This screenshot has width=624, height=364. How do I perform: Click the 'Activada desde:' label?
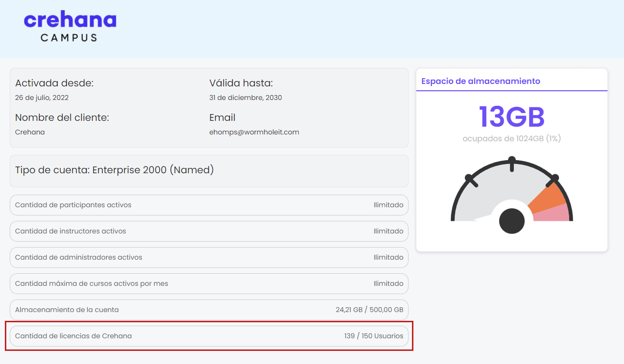[54, 83]
